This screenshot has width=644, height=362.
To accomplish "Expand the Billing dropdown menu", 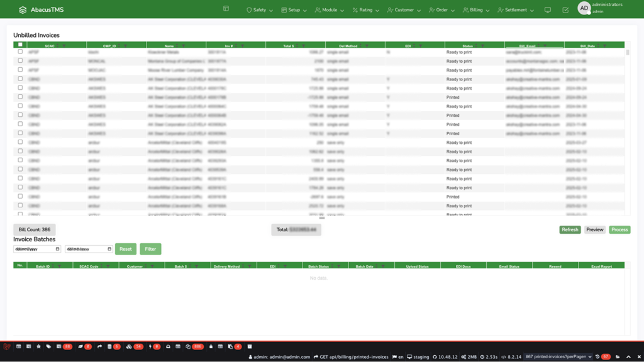I will (476, 10).
